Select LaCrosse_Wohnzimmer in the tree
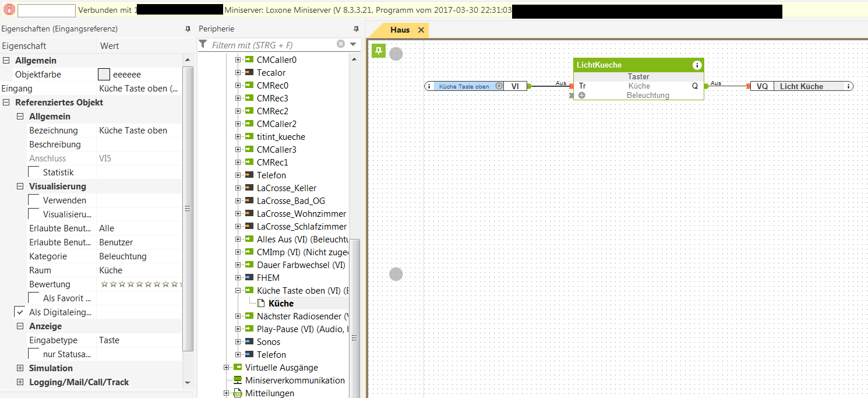 [x=302, y=214]
